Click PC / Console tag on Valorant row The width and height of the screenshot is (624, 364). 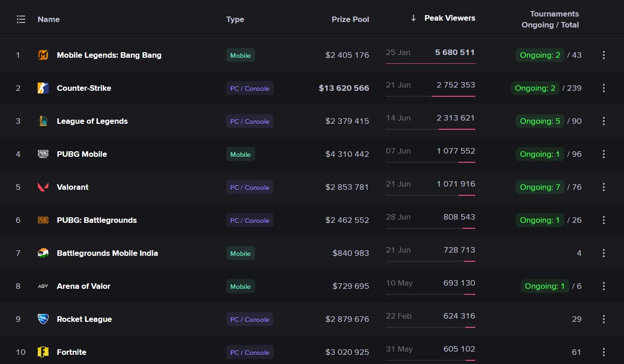(250, 187)
